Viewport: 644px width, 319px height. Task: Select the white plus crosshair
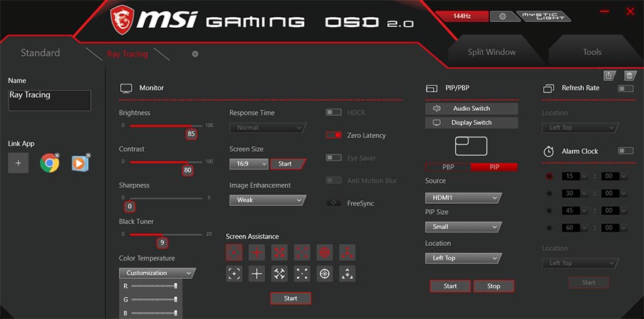tap(257, 274)
